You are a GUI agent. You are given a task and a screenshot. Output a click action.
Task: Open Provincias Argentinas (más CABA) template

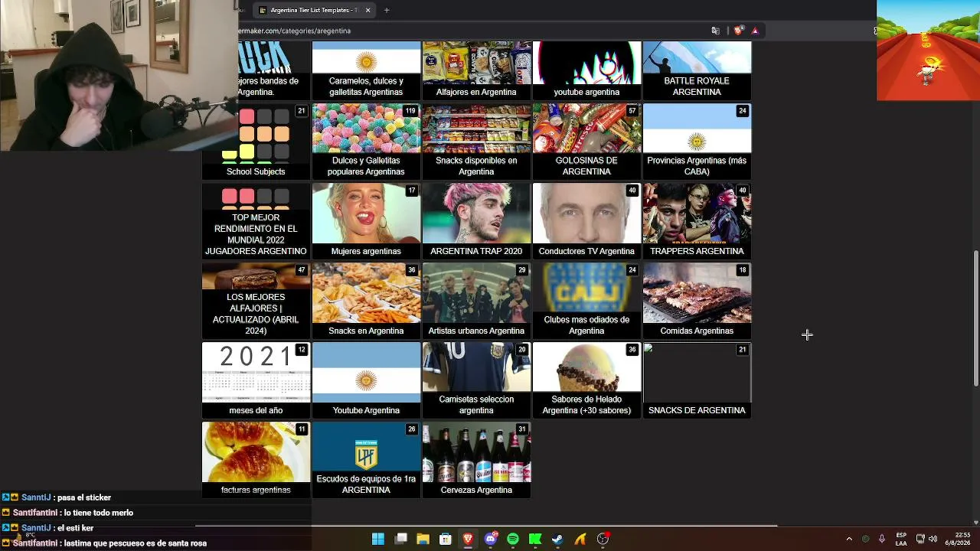tap(697, 141)
